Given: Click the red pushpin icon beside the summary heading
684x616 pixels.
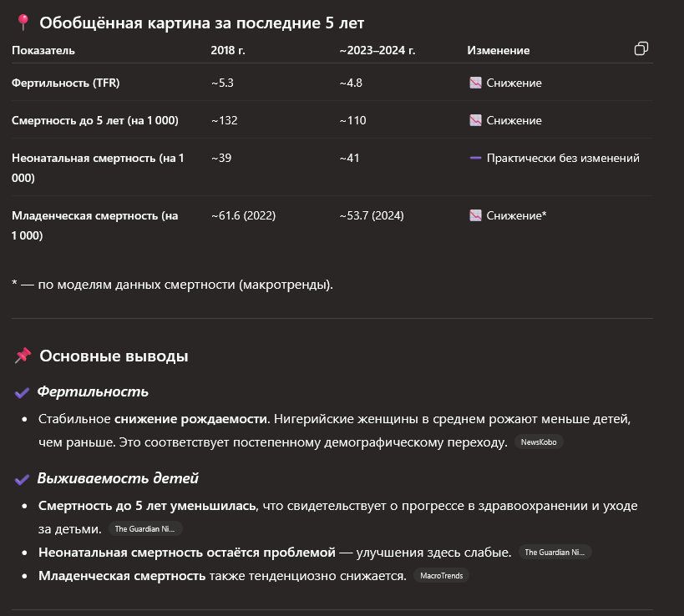Looking at the screenshot, I should click(x=23, y=23).
